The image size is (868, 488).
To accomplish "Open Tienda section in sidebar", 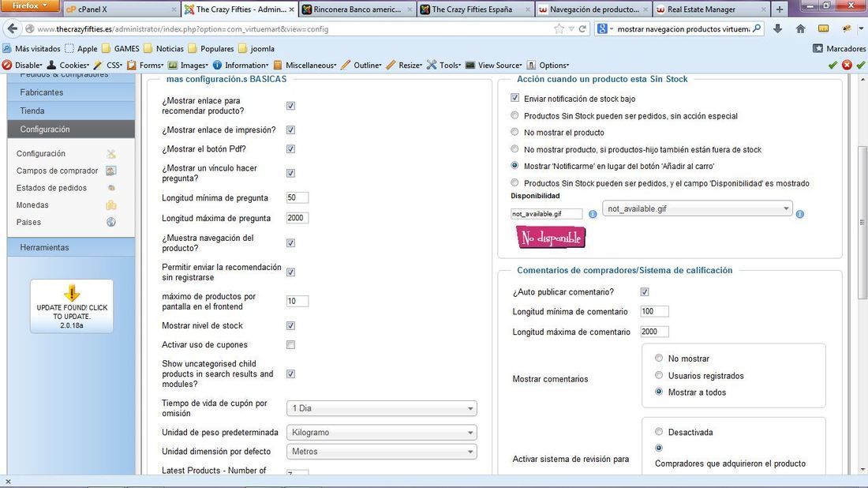I will tap(71, 111).
